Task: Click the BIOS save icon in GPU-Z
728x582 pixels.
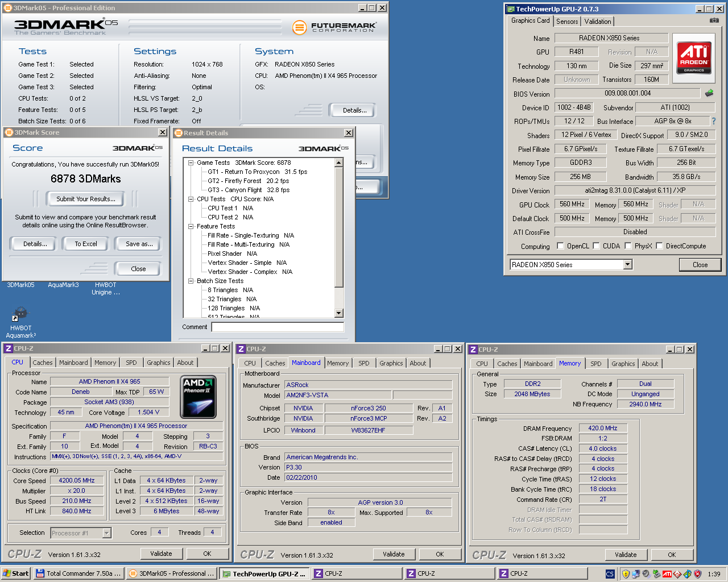Action: point(709,93)
